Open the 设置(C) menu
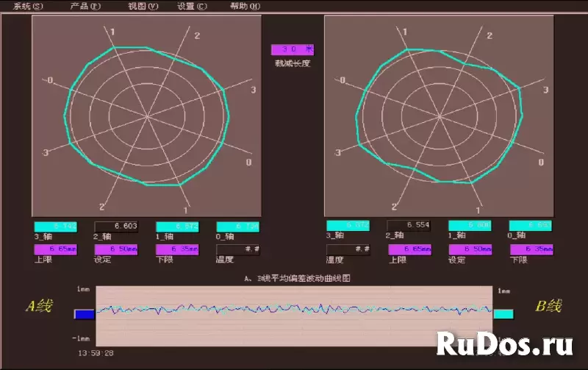The width and height of the screenshot is (588, 370). [193, 6]
